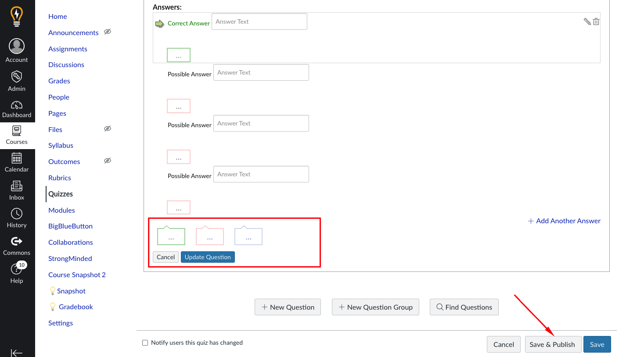Delete the correct answer with trash icon
Viewport: 644px width, 357px height.
(x=596, y=21)
